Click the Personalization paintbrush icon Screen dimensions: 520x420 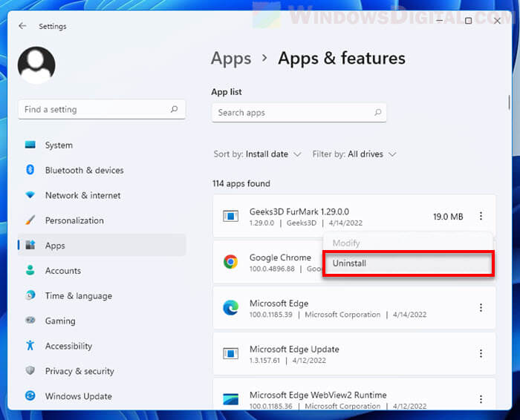tap(30, 220)
